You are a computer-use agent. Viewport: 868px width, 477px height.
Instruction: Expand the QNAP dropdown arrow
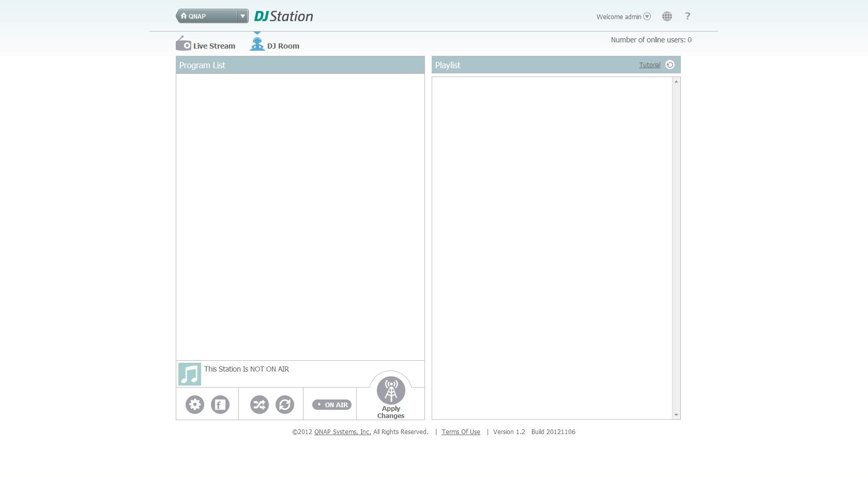click(x=242, y=16)
